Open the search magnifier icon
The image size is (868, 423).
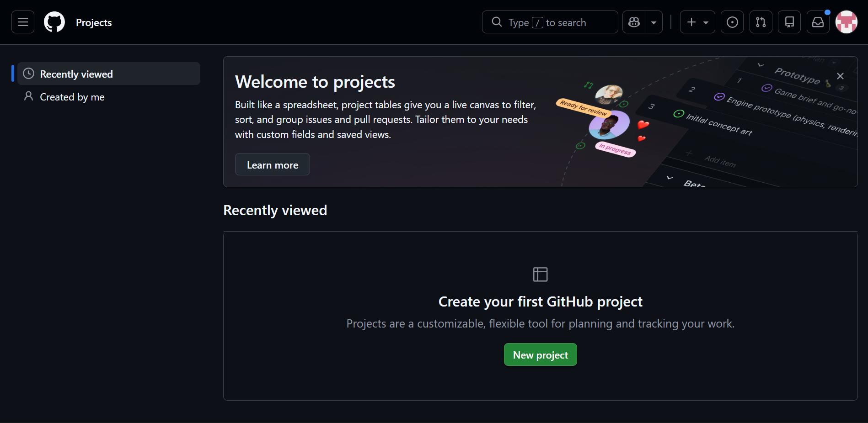[497, 22]
